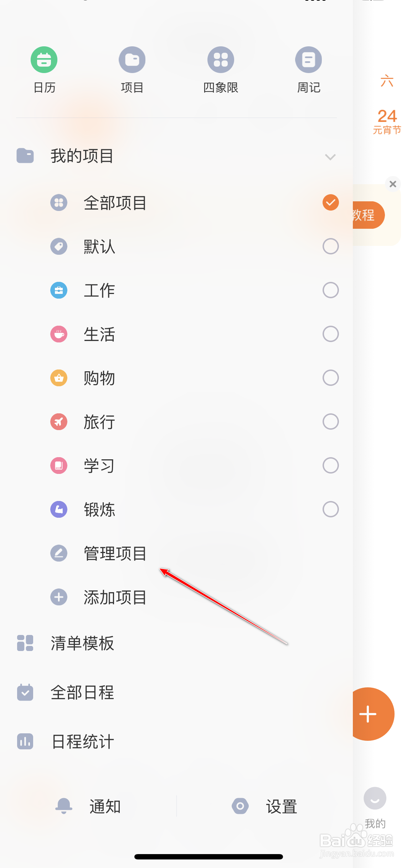This screenshot has width=417, height=868.
Task: Open the 全部日程 menu entry
Action: pos(82,693)
